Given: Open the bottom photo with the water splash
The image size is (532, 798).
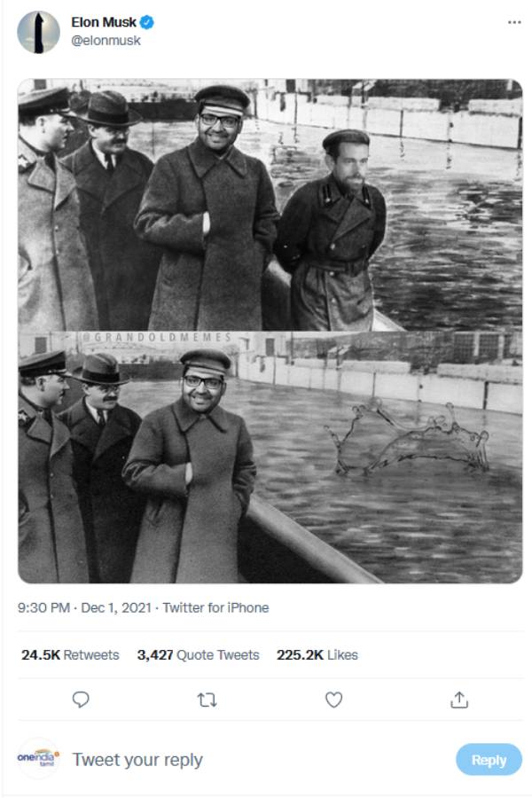Looking at the screenshot, I should point(270,461).
